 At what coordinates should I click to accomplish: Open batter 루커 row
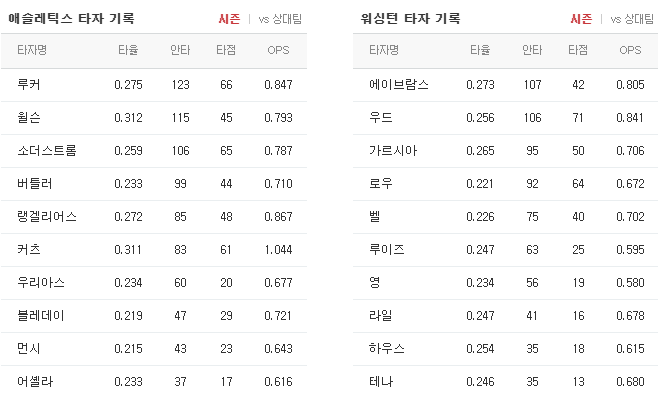pyautogui.click(x=154, y=85)
